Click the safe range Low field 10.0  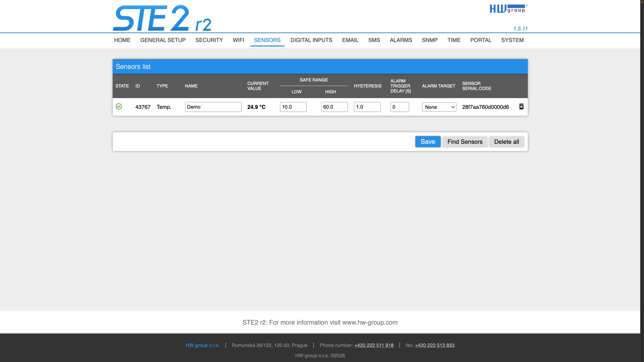pos(293,107)
